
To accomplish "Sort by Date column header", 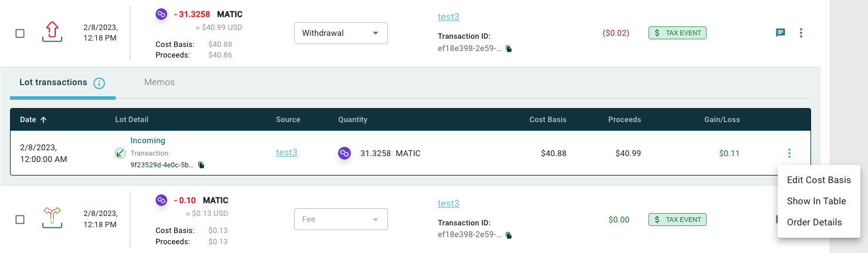I will pos(33,119).
